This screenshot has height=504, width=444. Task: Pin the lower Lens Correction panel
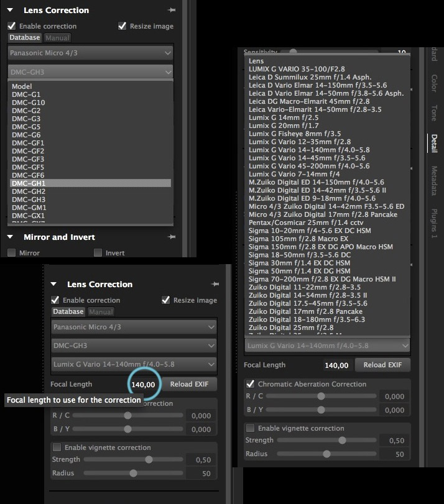(x=215, y=284)
